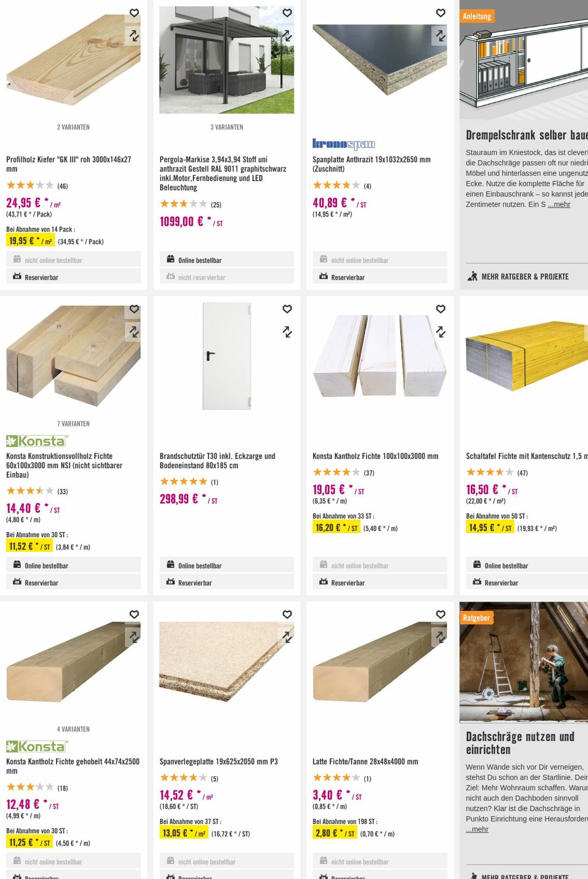Add Brandschutztür T30 to favorites via heart icon
Viewport: 588px width, 879px height.
(287, 310)
